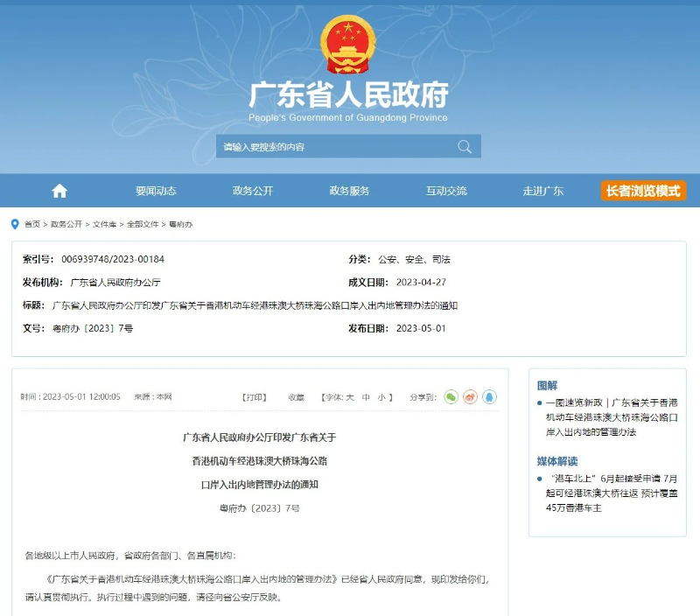Click the home icon in navigation bar
Image resolution: width=700 pixels, height=616 pixels.
pos(59,191)
